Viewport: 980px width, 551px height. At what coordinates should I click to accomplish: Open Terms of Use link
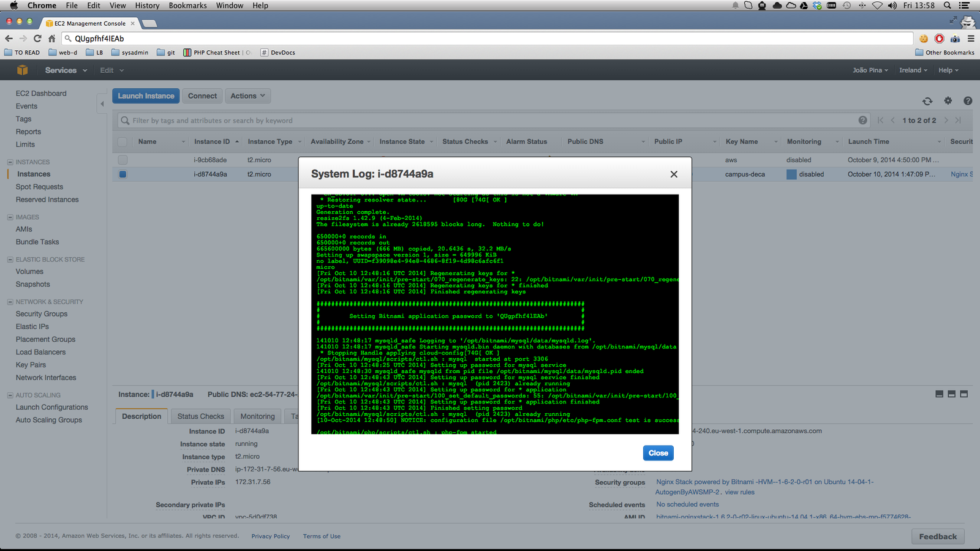[x=322, y=536]
